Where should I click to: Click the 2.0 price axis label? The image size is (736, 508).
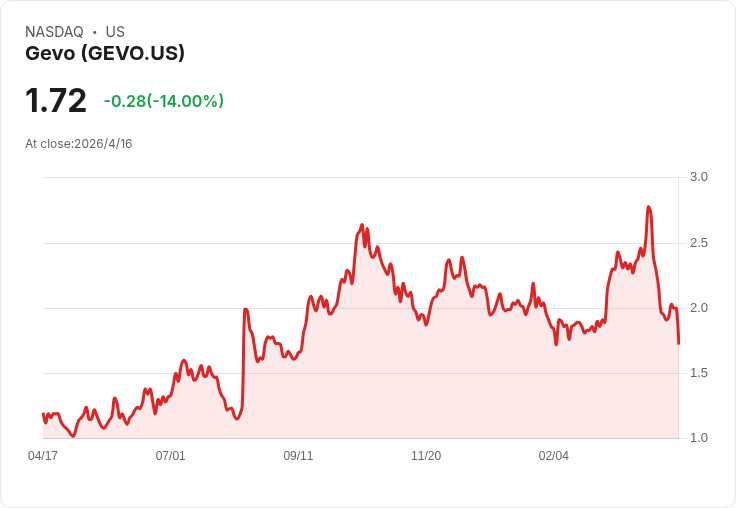coord(699,308)
